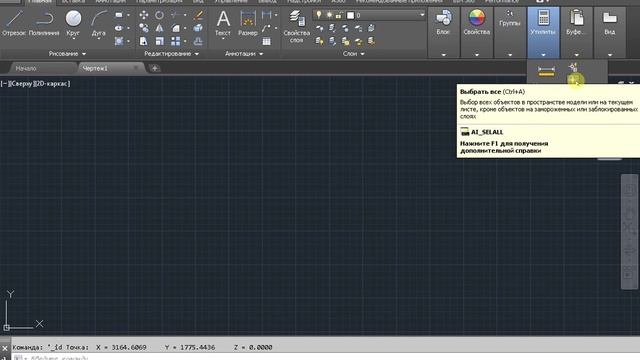Toggle layer 0 freeze sun icon
Image resolution: width=640 pixels, height=360 pixels.
pos(329,15)
